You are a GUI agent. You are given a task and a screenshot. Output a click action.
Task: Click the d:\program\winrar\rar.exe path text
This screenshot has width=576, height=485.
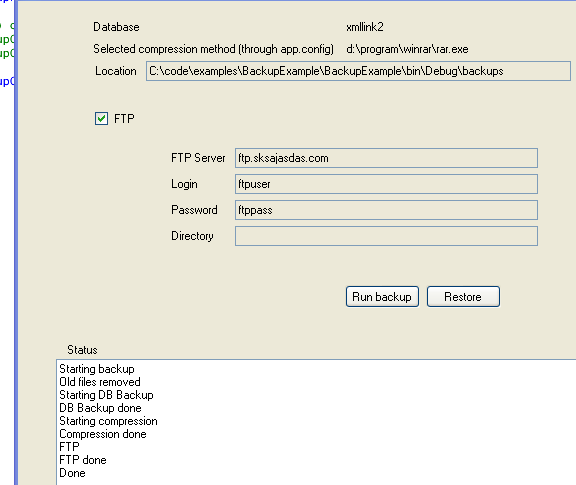[407, 49]
